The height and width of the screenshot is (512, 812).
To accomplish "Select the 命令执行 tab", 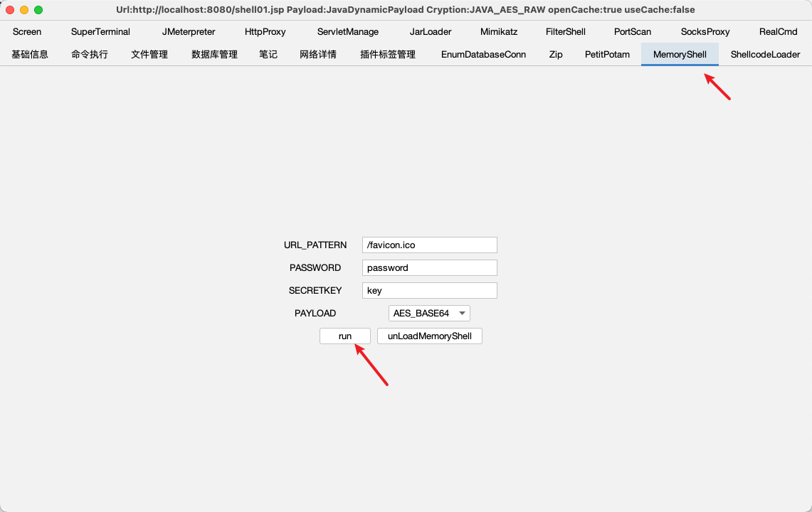I will point(90,55).
